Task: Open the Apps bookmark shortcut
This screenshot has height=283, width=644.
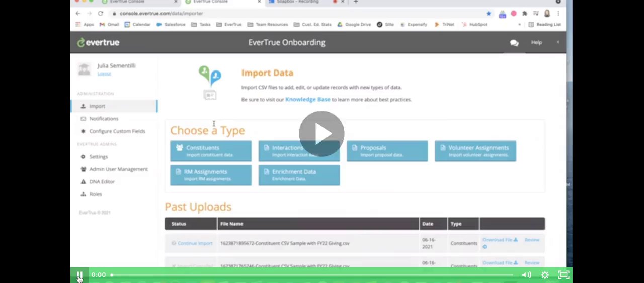Action: pos(85,24)
